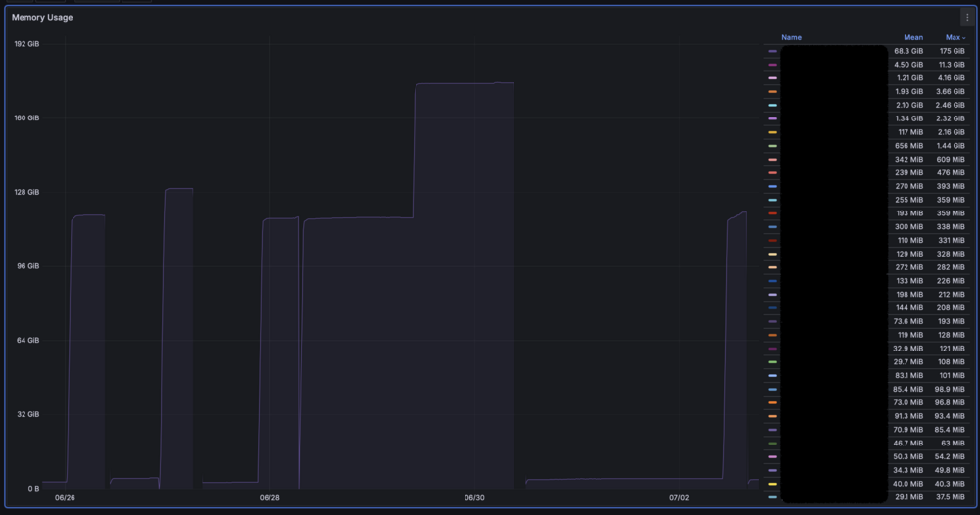This screenshot has height=515, width=980.
Task: Change series color of the 656 MiB mean row
Action: click(x=773, y=146)
